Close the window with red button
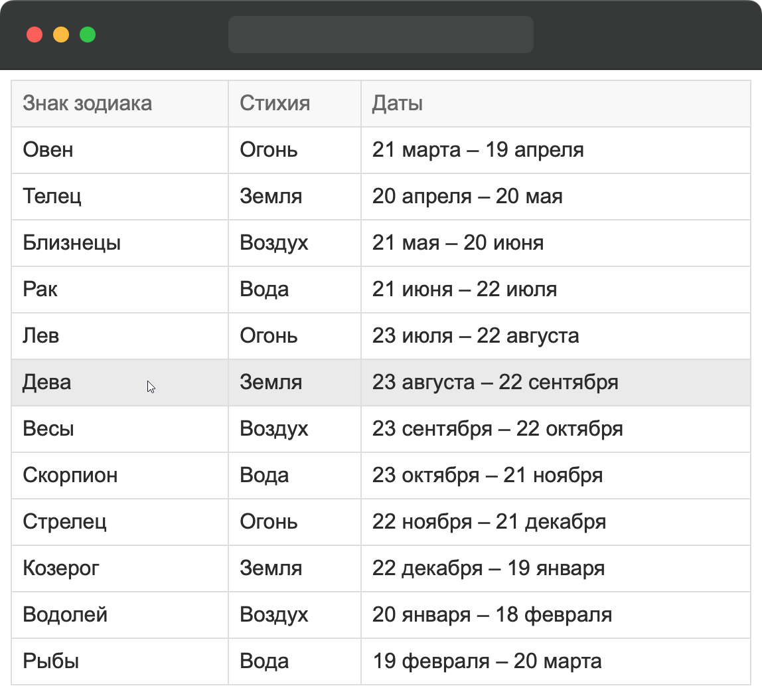The image size is (762, 700). [x=35, y=35]
